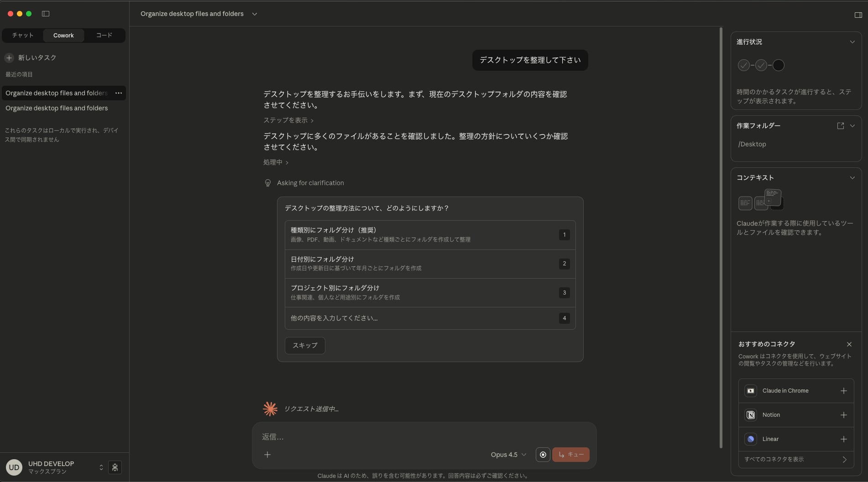The width and height of the screenshot is (868, 482).
Task: Toggle the right panel icon at top right
Action: pyautogui.click(x=858, y=15)
